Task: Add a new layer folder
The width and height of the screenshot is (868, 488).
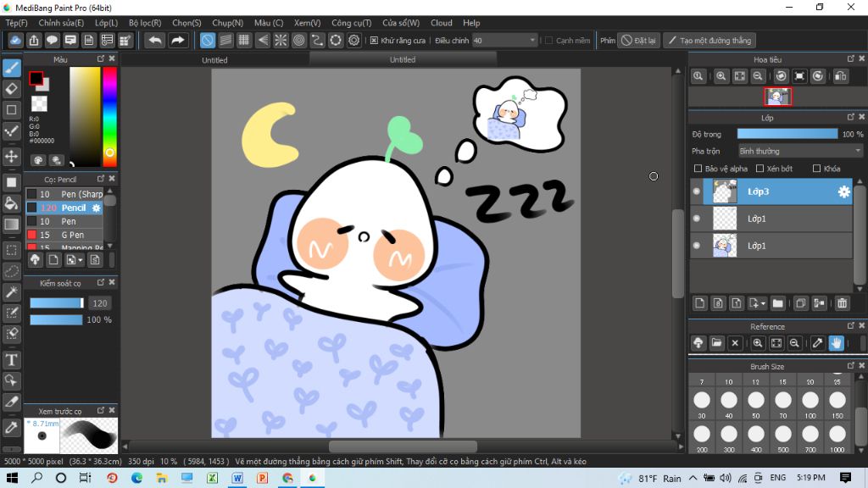Action: [778, 303]
